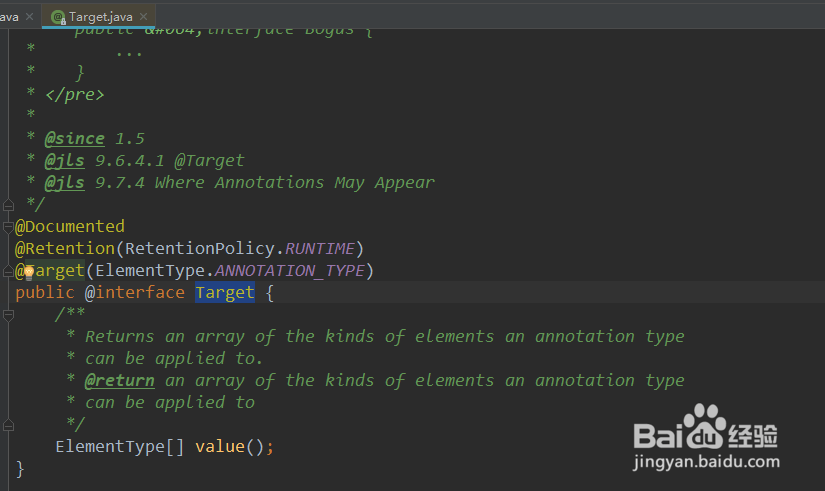Click the @Retention annotation name

pyautogui.click(x=65, y=248)
